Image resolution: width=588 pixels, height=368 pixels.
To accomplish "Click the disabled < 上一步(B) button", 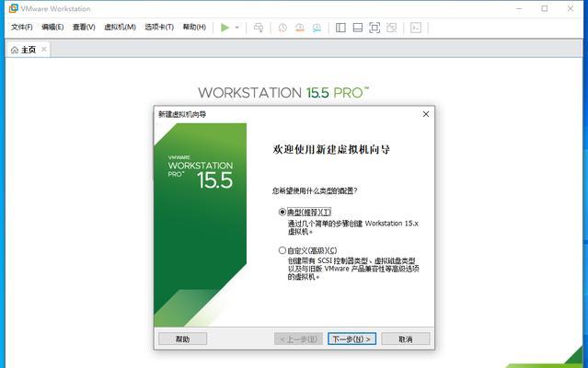I will click(x=298, y=339).
